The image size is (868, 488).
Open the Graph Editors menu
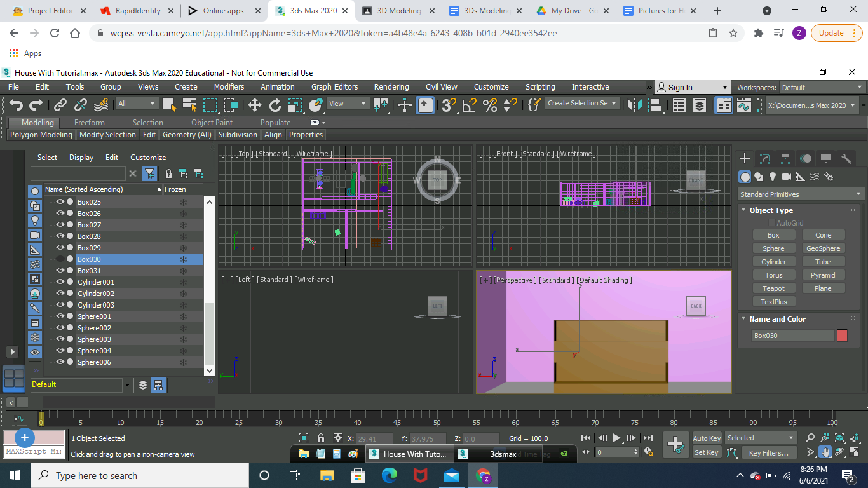(334, 87)
